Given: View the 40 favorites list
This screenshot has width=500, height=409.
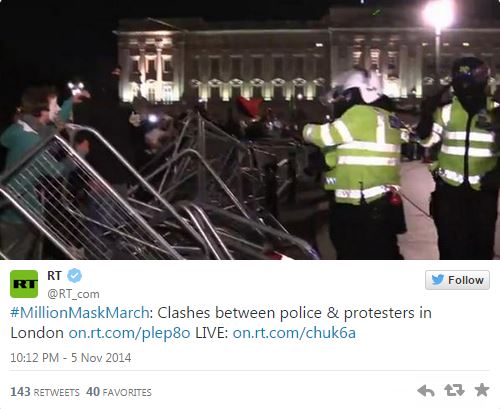Looking at the screenshot, I should [x=119, y=392].
